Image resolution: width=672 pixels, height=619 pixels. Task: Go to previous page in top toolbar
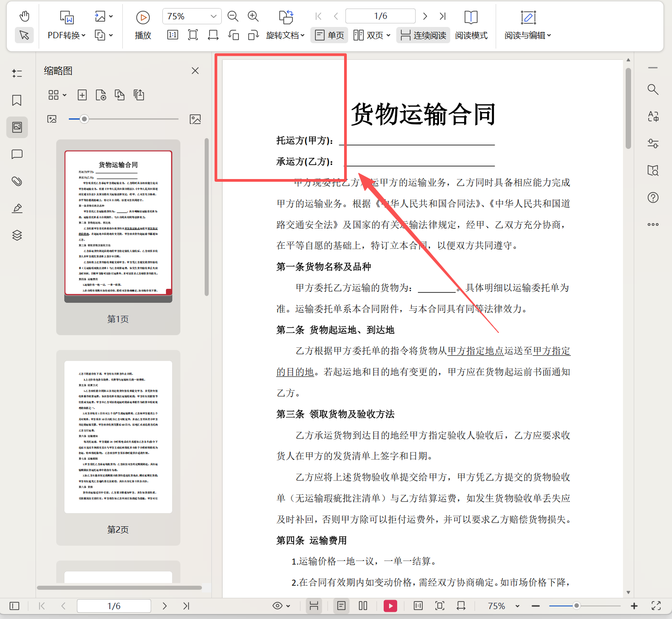click(336, 16)
